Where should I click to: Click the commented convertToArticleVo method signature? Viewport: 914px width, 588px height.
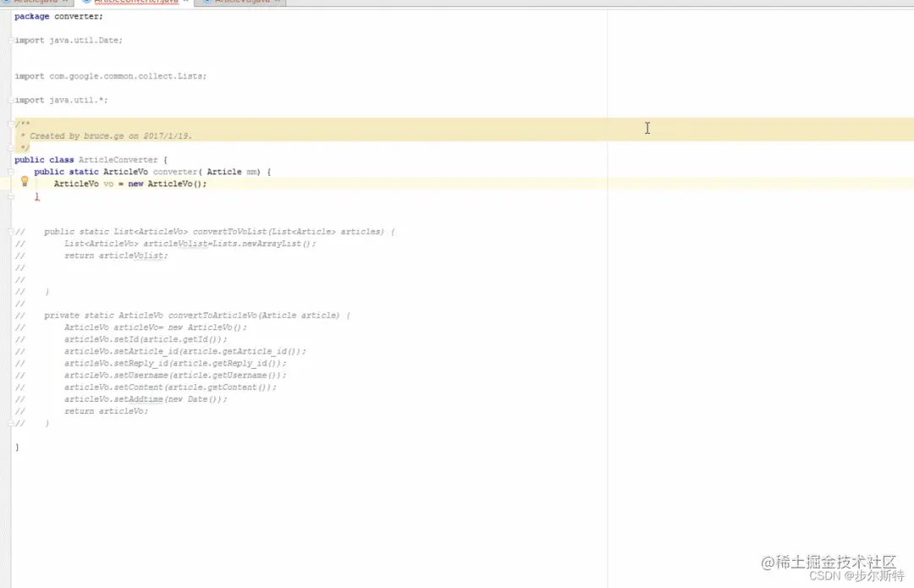(197, 316)
